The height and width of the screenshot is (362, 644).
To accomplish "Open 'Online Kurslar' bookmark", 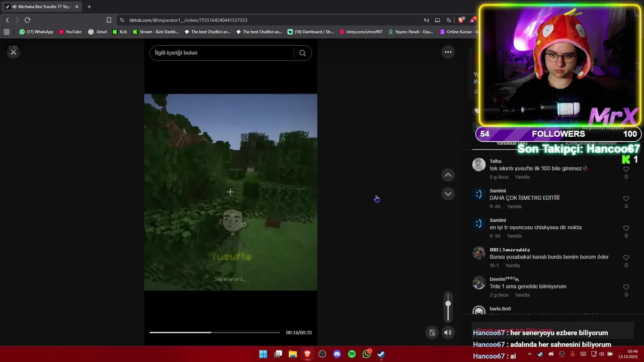I will pyautogui.click(x=459, y=32).
